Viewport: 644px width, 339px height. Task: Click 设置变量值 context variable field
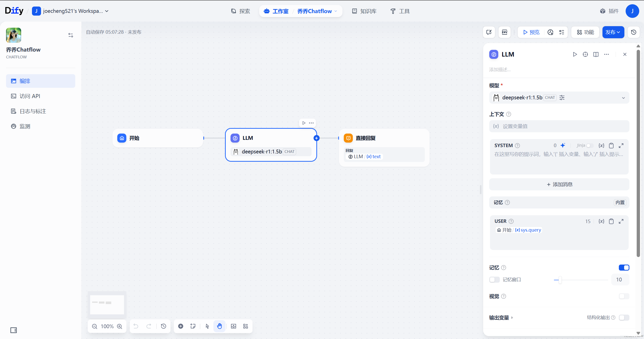pyautogui.click(x=559, y=126)
